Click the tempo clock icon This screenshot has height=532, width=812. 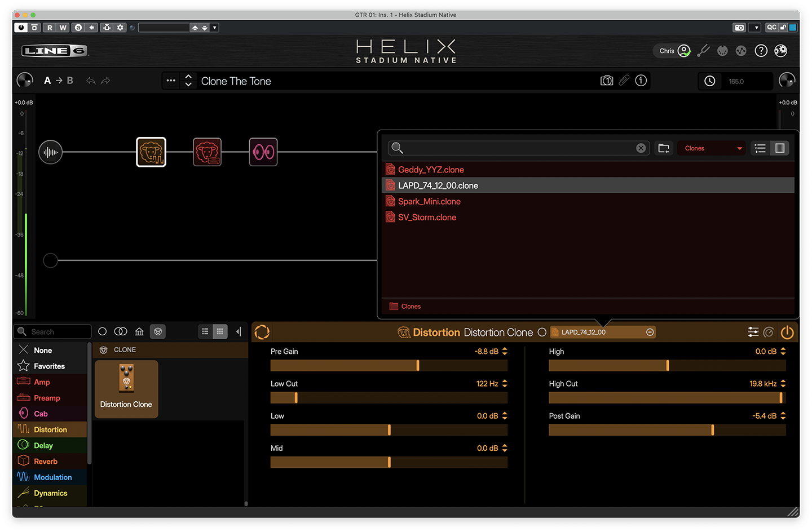[710, 81]
